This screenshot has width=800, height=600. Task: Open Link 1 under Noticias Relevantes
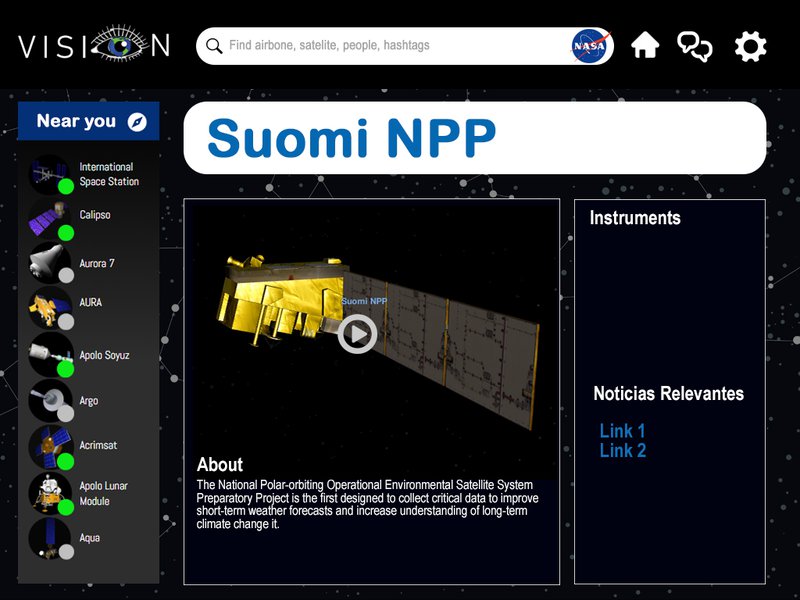pyautogui.click(x=622, y=431)
